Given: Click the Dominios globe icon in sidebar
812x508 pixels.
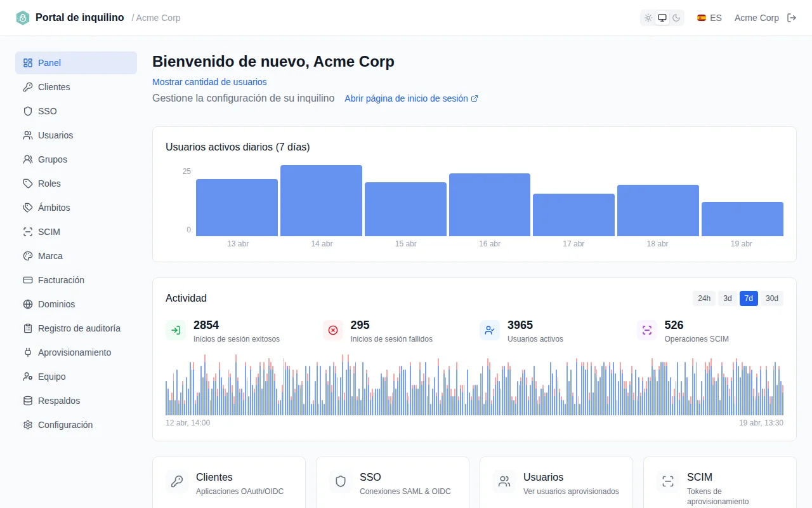Looking at the screenshot, I should pos(28,304).
